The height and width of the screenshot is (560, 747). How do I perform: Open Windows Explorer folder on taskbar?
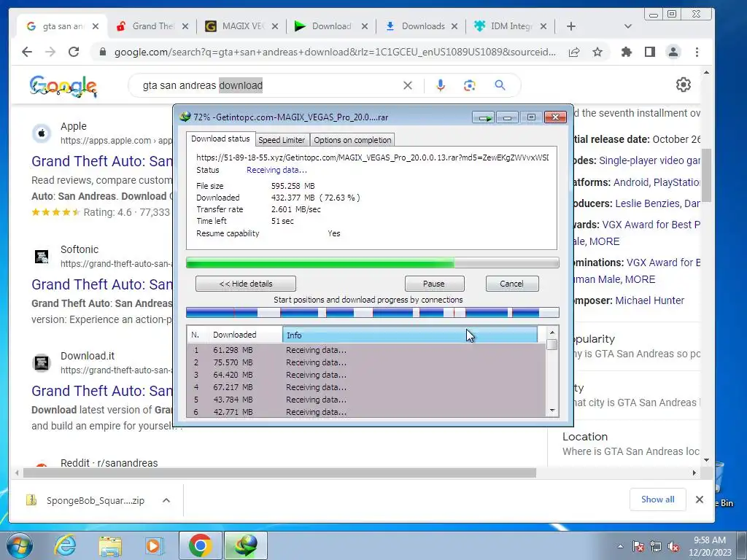pyautogui.click(x=110, y=545)
